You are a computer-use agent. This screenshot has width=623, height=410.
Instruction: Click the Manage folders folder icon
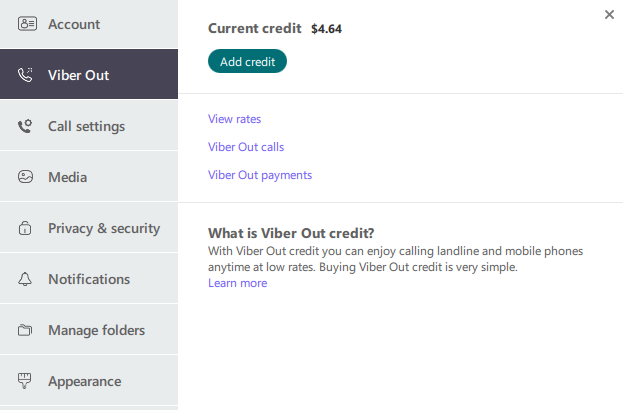point(26,331)
